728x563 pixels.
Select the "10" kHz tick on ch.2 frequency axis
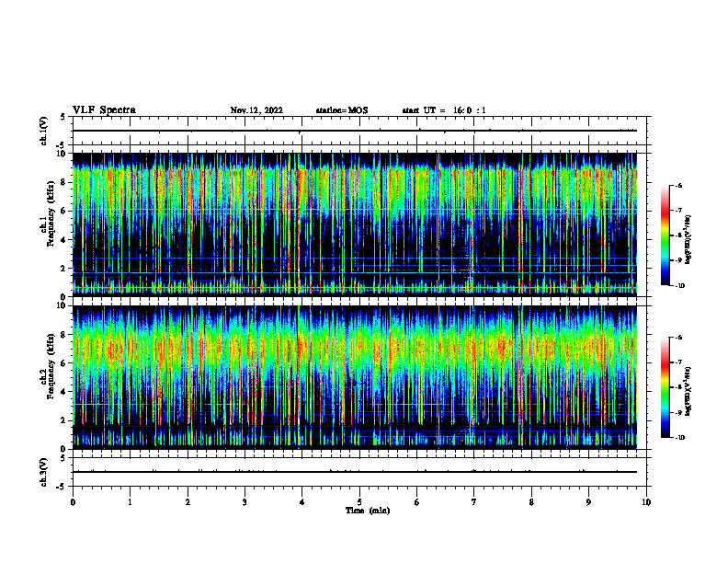click(62, 305)
